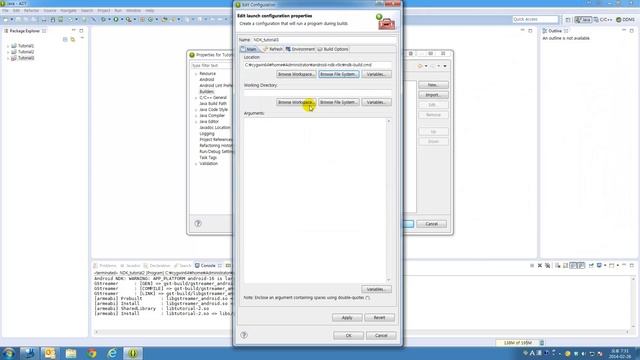This screenshot has width=640, height=360.
Task: Click the Arguments area scroll-up arrow
Action: click(x=389, y=121)
